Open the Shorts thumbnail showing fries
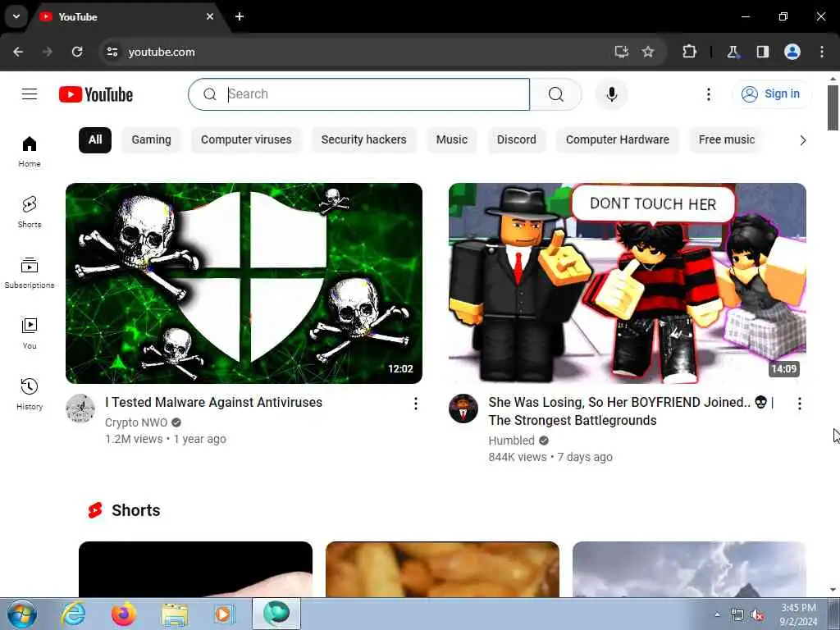This screenshot has width=840, height=630. [442, 569]
